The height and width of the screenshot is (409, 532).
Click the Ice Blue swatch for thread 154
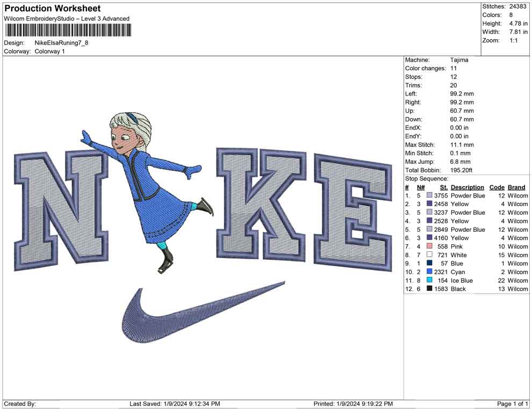coord(429,280)
